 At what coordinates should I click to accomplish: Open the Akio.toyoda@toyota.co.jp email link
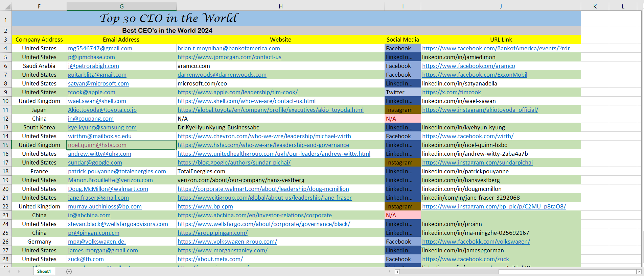[102, 110]
